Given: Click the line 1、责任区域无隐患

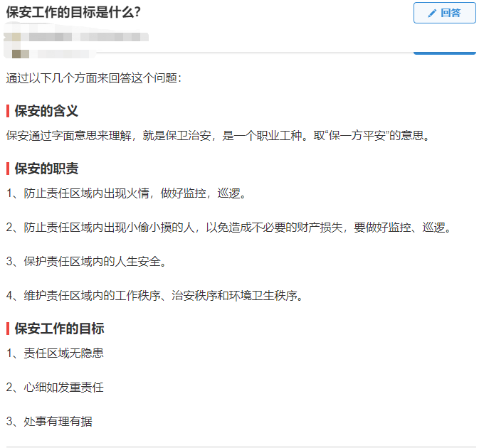Looking at the screenshot, I should 55,353.
